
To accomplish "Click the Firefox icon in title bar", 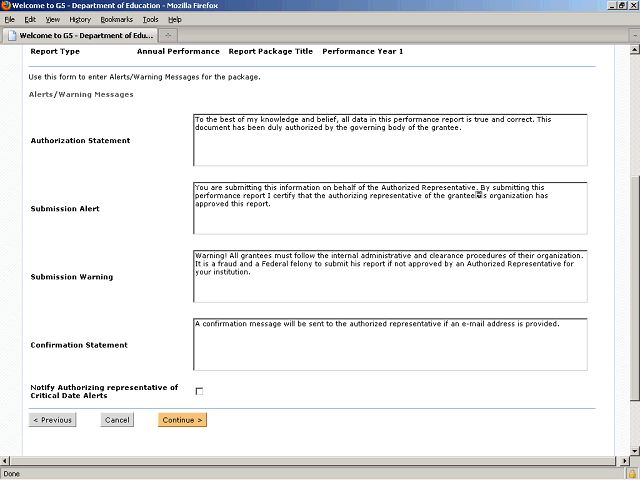I will (6, 5).
